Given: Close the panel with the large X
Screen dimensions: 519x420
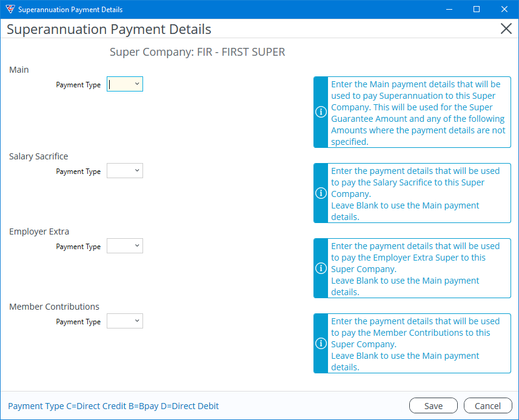Looking at the screenshot, I should coord(506,29).
